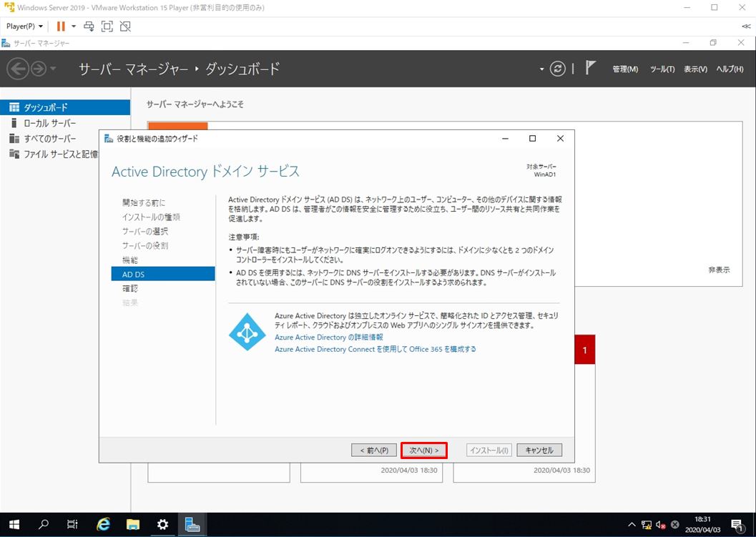Select the AD DS wizard step
Viewport: 756px width, 537px height.
pyautogui.click(x=163, y=274)
